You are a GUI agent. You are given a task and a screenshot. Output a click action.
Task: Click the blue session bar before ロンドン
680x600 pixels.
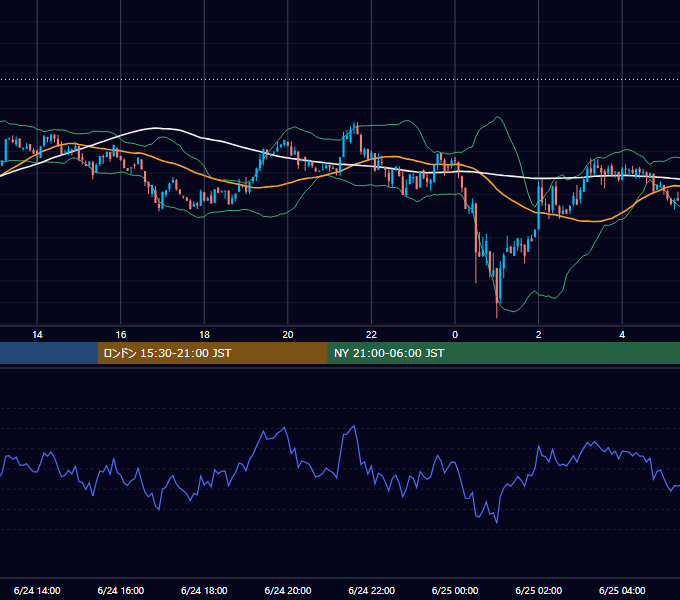click(49, 353)
